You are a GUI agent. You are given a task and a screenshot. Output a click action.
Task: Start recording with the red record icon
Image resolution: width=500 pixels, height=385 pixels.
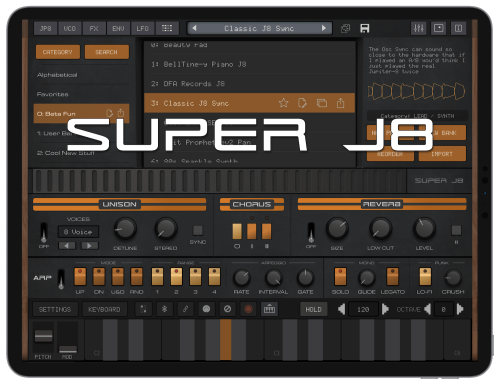pyautogui.click(x=248, y=309)
